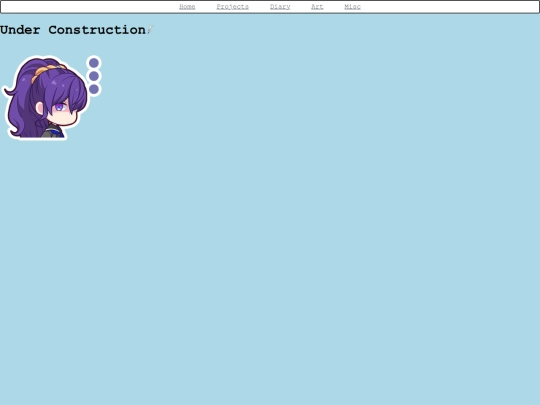Click the word "Construction" in the heading
The height and width of the screenshot is (405, 540).
pos(97,30)
